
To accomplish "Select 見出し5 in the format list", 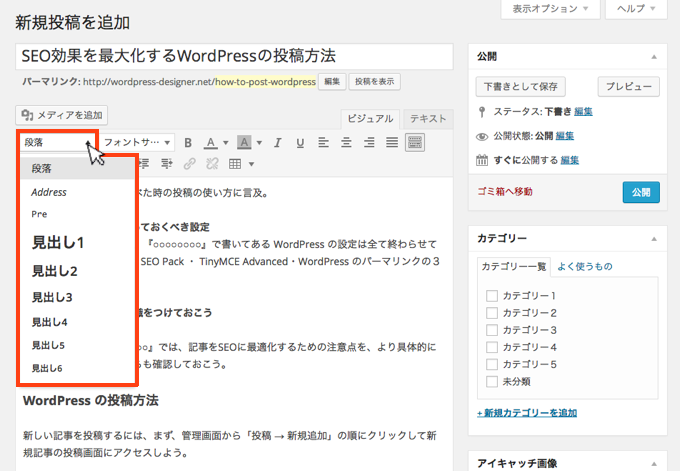I will [x=77, y=345].
